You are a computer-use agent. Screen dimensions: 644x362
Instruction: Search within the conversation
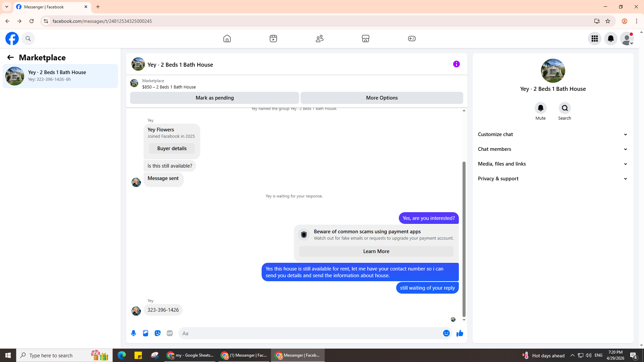565,108
